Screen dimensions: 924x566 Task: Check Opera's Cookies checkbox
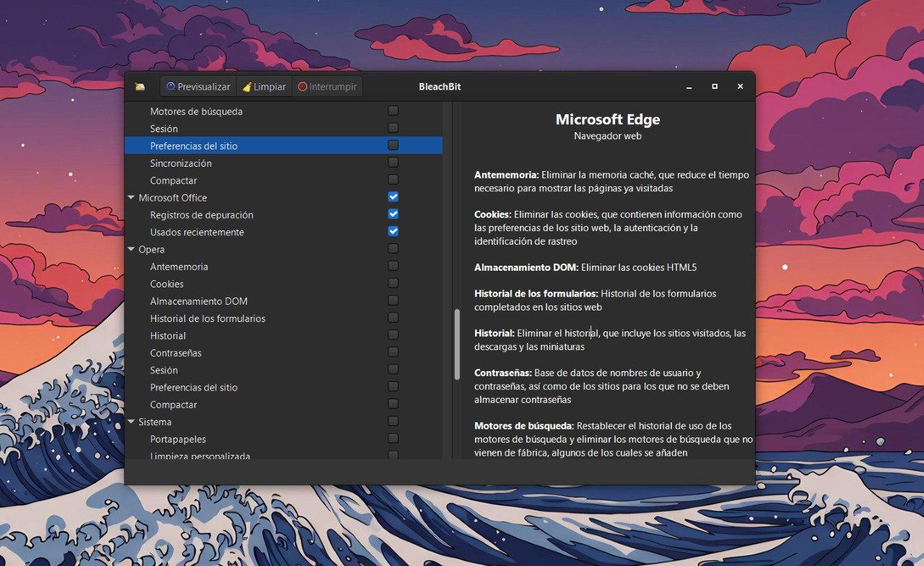click(x=393, y=284)
